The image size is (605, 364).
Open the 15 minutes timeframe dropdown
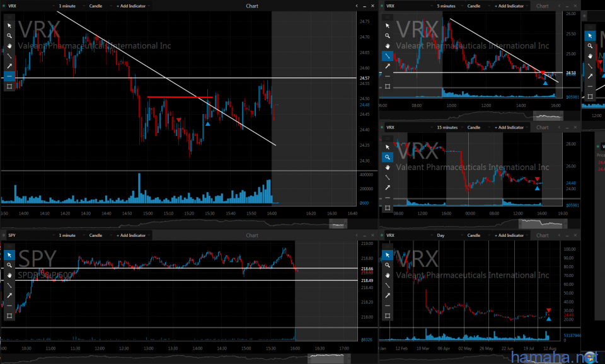[x=449, y=127]
